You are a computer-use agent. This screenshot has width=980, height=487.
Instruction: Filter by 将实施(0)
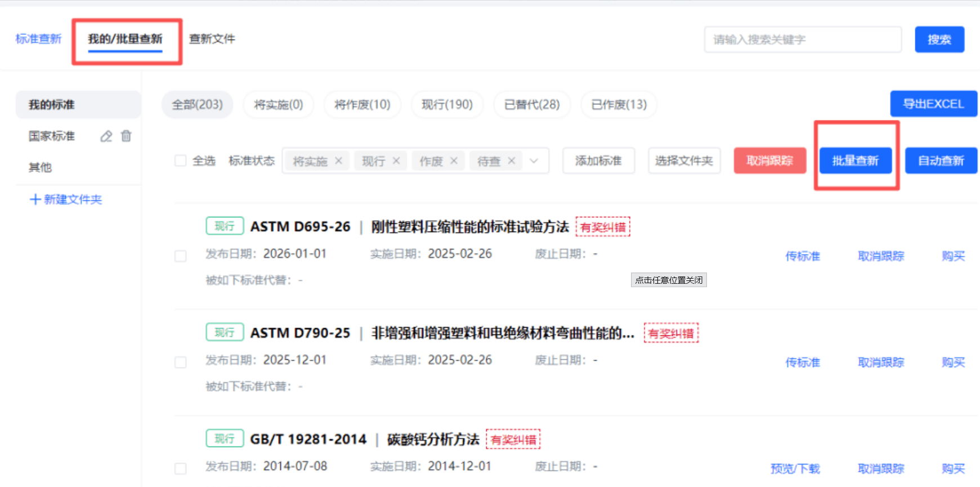click(278, 105)
